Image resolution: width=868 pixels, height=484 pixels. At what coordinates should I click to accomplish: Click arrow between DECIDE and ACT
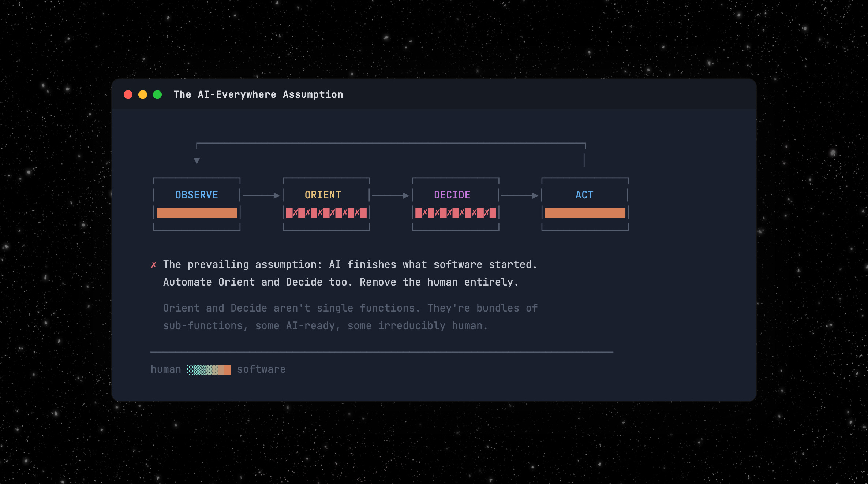pos(520,196)
